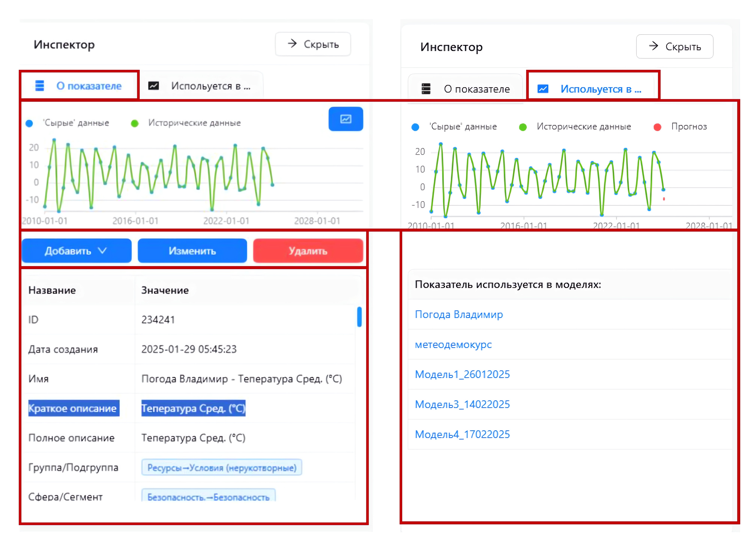Click the red Удалить button
The height and width of the screenshot is (545, 756).
click(308, 251)
